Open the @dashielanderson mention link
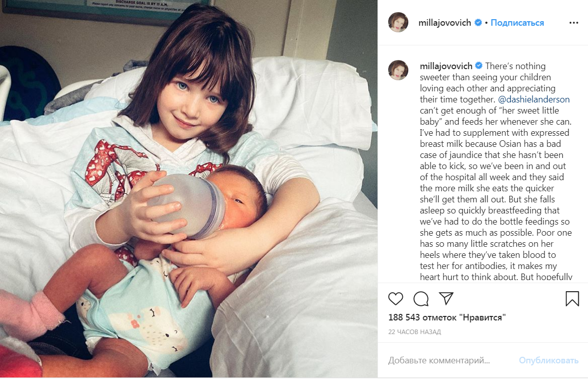 (534, 99)
